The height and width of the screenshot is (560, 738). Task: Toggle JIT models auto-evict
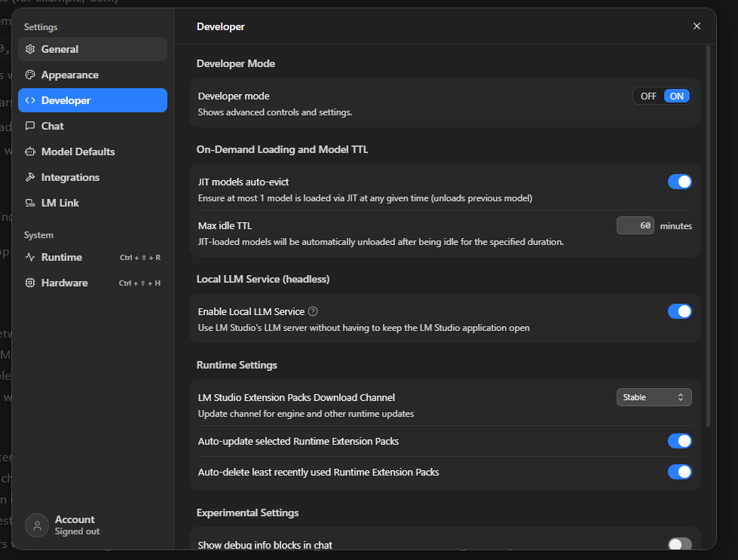point(679,182)
